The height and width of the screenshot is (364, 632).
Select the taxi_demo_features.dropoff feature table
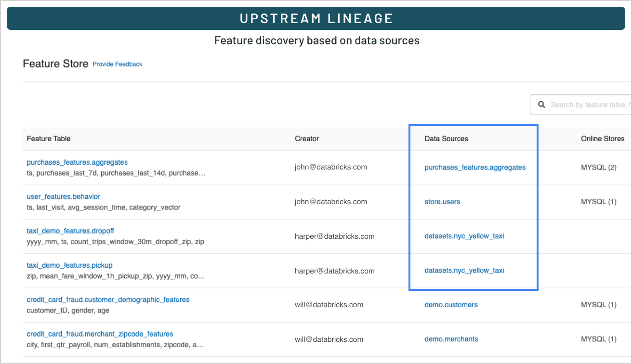tap(70, 231)
